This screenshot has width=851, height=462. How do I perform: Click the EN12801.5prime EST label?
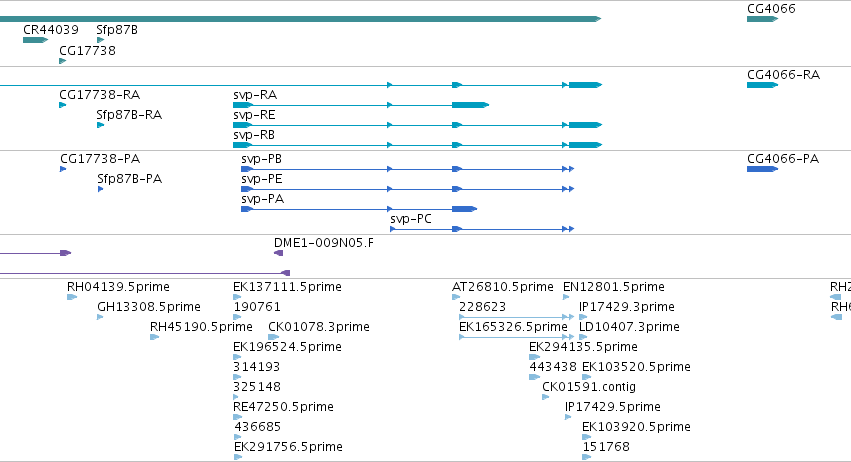click(x=614, y=287)
